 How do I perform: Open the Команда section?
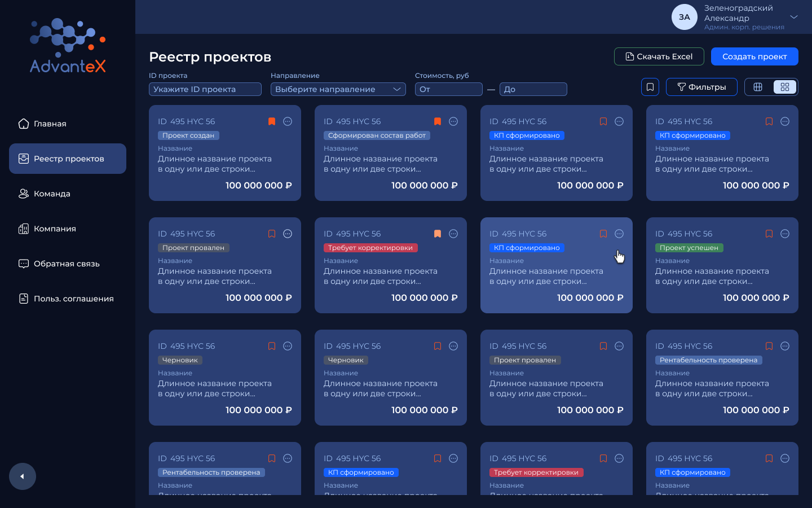[x=68, y=194]
